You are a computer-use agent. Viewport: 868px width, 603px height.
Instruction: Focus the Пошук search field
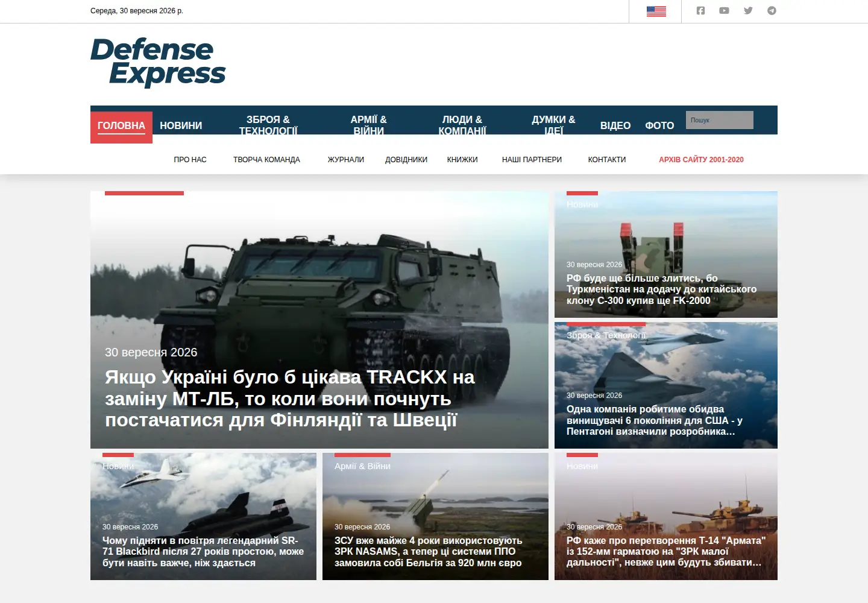click(x=720, y=120)
